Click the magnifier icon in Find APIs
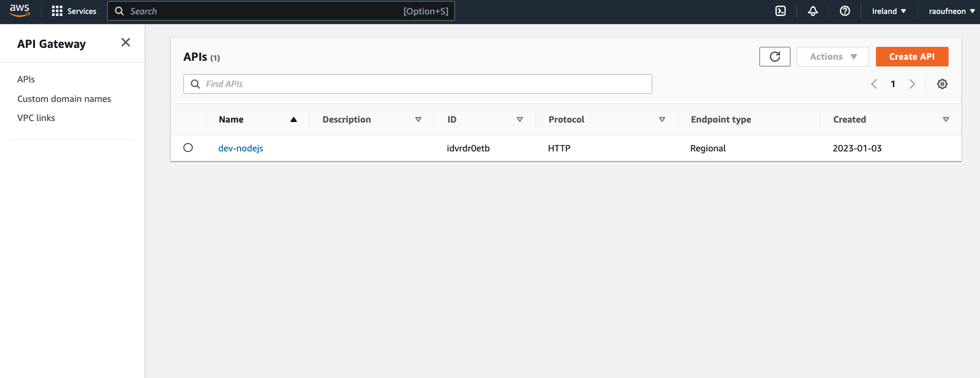980x378 pixels. point(195,84)
